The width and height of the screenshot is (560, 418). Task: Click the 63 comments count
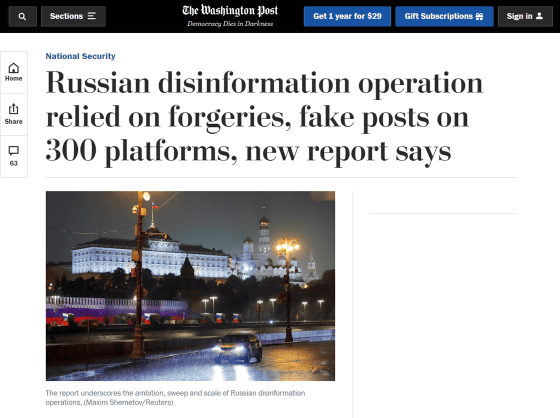click(14, 164)
